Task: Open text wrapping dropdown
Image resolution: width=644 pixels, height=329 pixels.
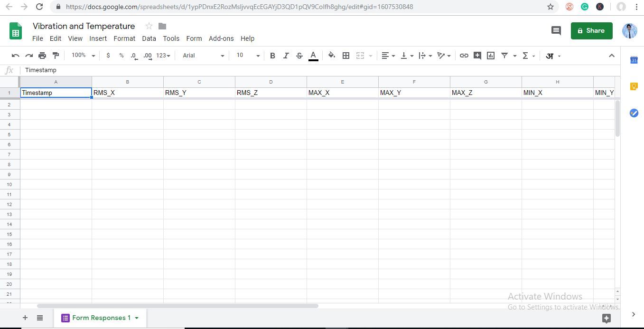Action: tap(425, 56)
